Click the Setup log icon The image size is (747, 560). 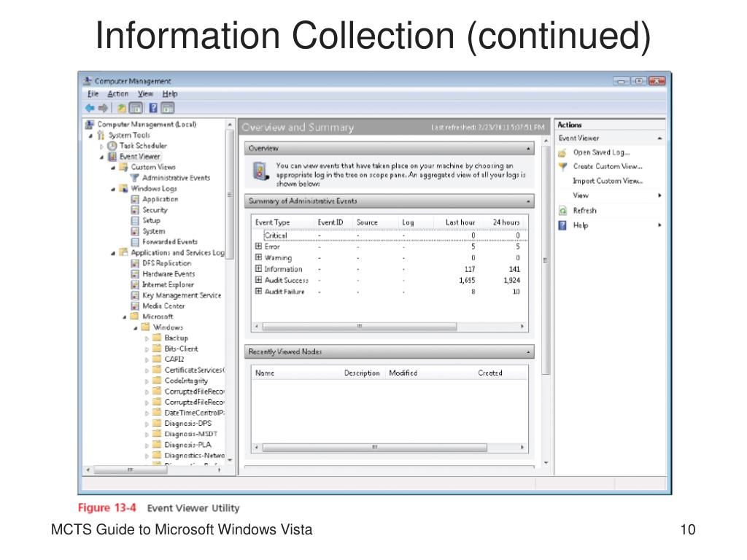135,220
